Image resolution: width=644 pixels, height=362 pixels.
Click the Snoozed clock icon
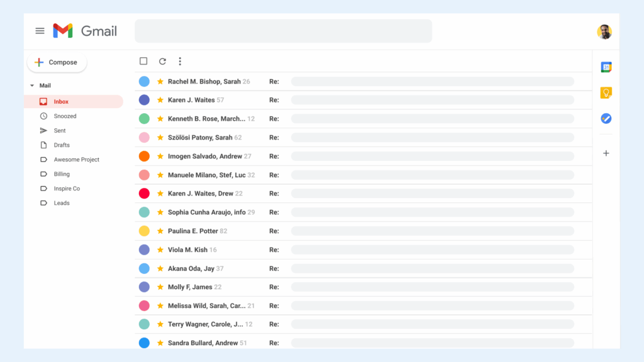point(43,116)
